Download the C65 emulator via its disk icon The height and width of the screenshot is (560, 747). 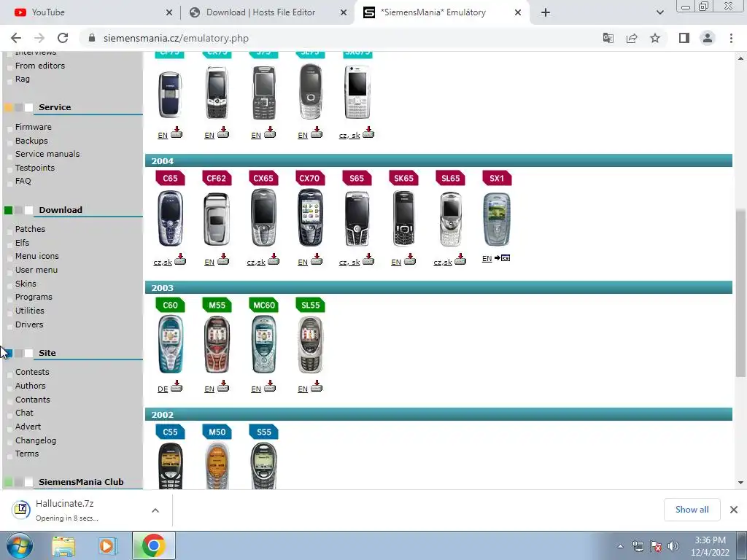pyautogui.click(x=179, y=259)
